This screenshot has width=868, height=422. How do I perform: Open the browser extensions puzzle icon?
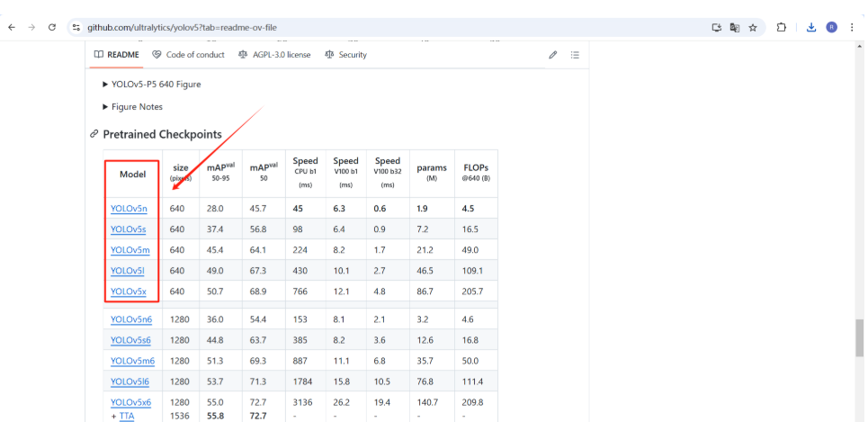click(x=781, y=27)
